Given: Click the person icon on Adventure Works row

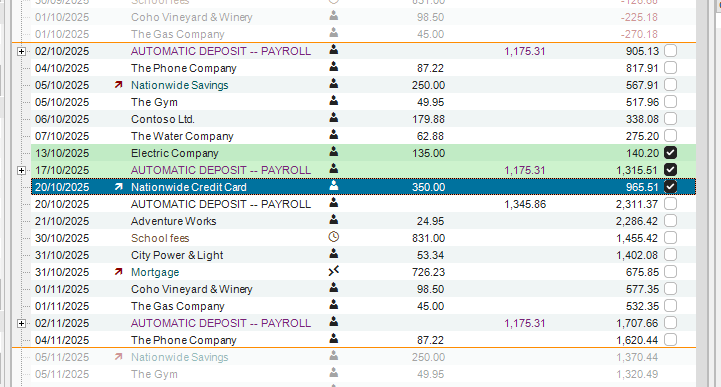Looking at the screenshot, I should click(334, 220).
